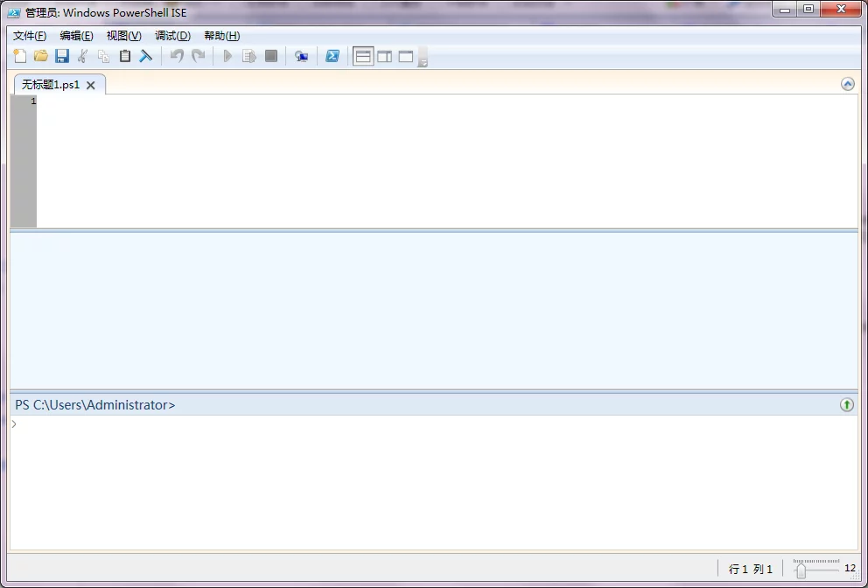Collapse the script pane with the up chevron
This screenshot has width=868, height=588.
[848, 84]
